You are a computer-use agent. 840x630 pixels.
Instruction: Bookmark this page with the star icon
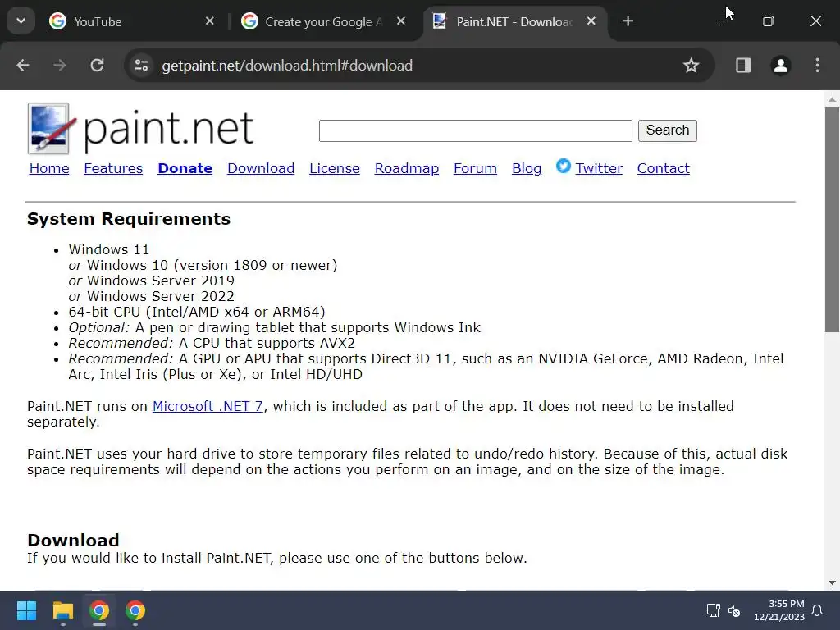point(691,66)
